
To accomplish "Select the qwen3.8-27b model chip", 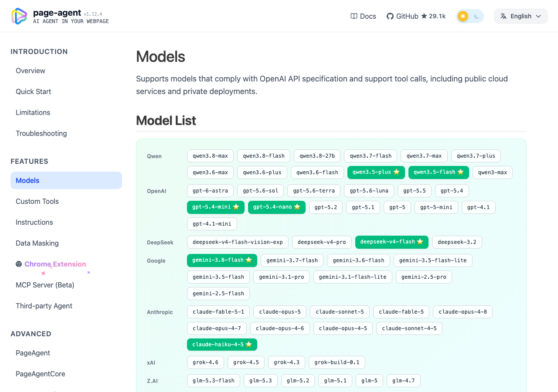I will coord(317,156).
